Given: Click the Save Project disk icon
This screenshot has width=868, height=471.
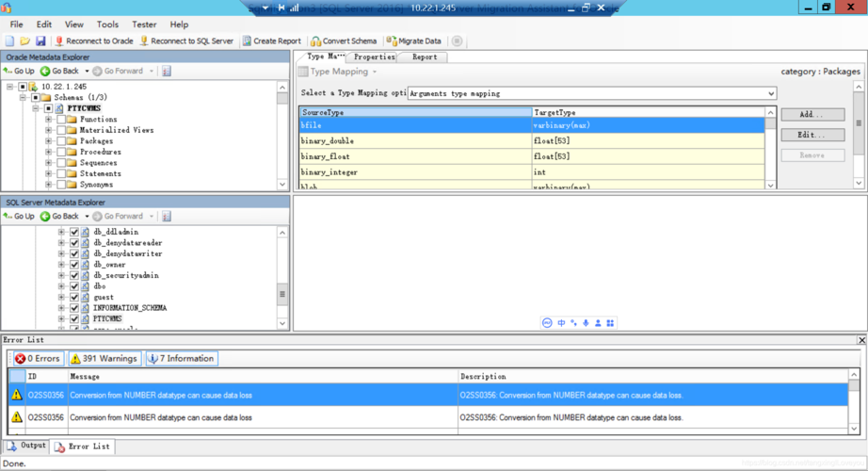Looking at the screenshot, I should click(40, 41).
